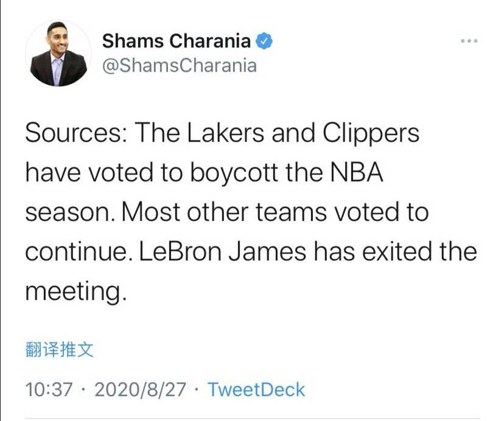Screen dimensions: 504x421
Task: Open the three-dot more options menu
Action: (x=469, y=41)
